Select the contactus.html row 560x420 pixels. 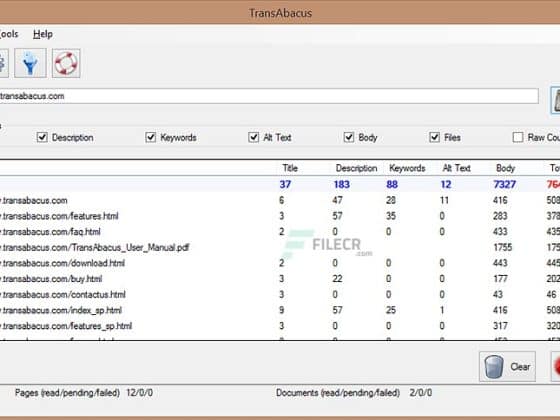pyautogui.click(x=279, y=294)
